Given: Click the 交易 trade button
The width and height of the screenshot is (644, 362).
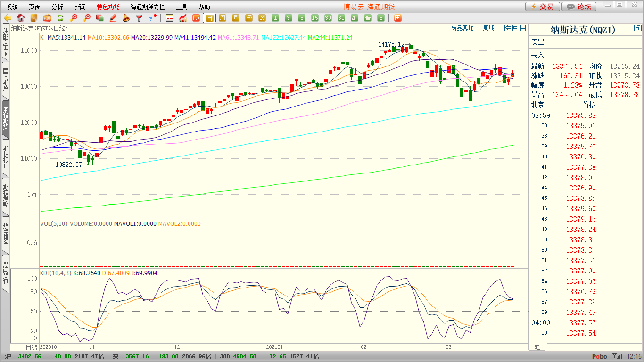Looking at the screenshot, I should coord(543,7).
